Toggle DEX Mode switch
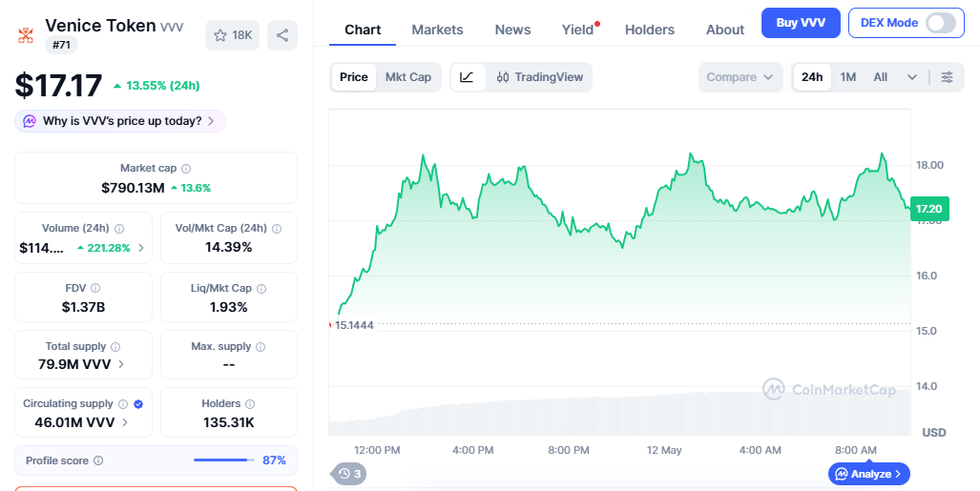Viewport: 980px width, 491px height. [941, 23]
